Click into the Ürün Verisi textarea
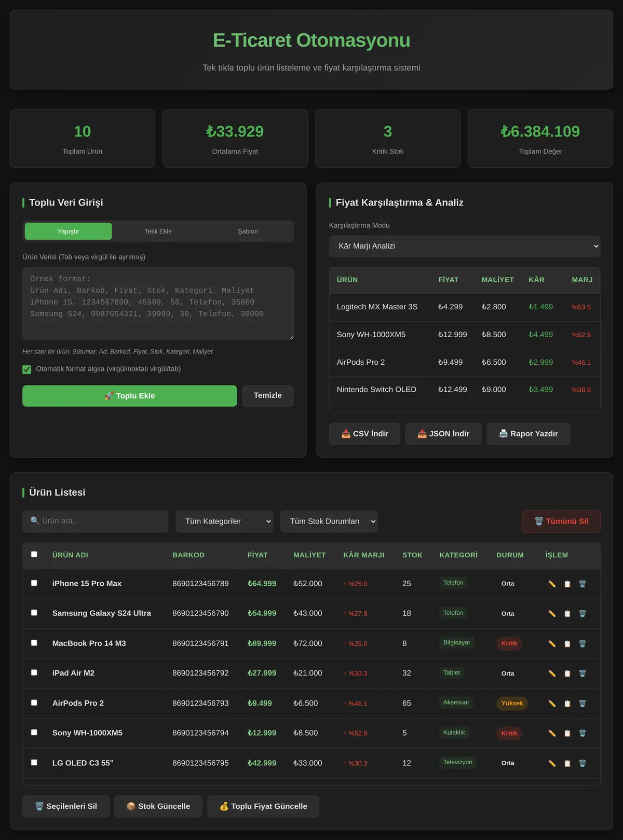 [x=158, y=304]
